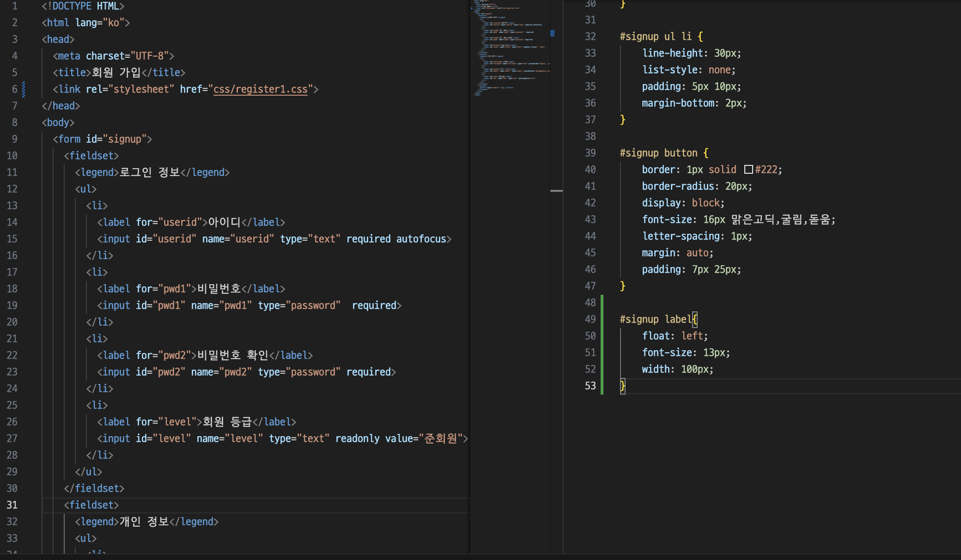
Task: Click the #222 color swatch box
Action: 748,170
